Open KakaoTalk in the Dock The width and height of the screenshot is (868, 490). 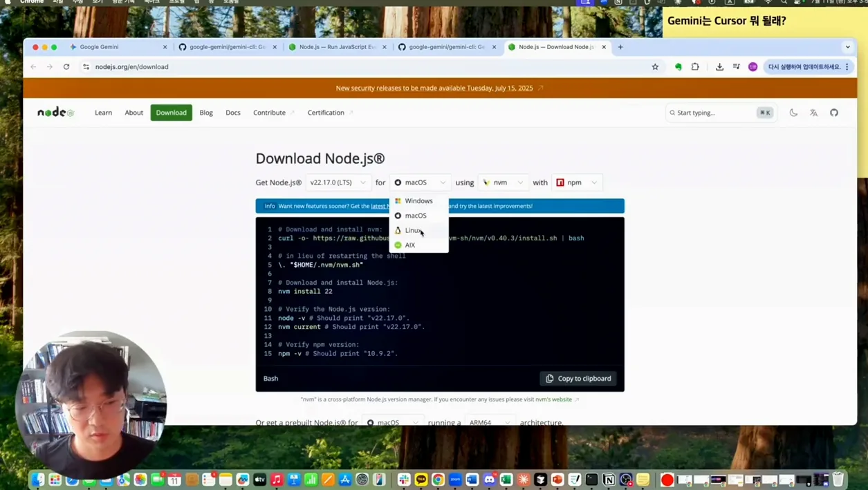421,480
